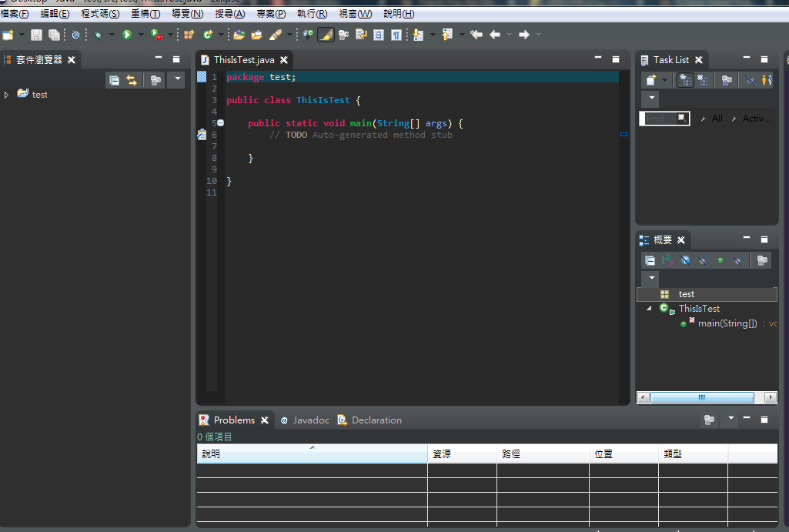
Task: Collapse the ThisIsTest class in outline
Action: (x=649, y=309)
